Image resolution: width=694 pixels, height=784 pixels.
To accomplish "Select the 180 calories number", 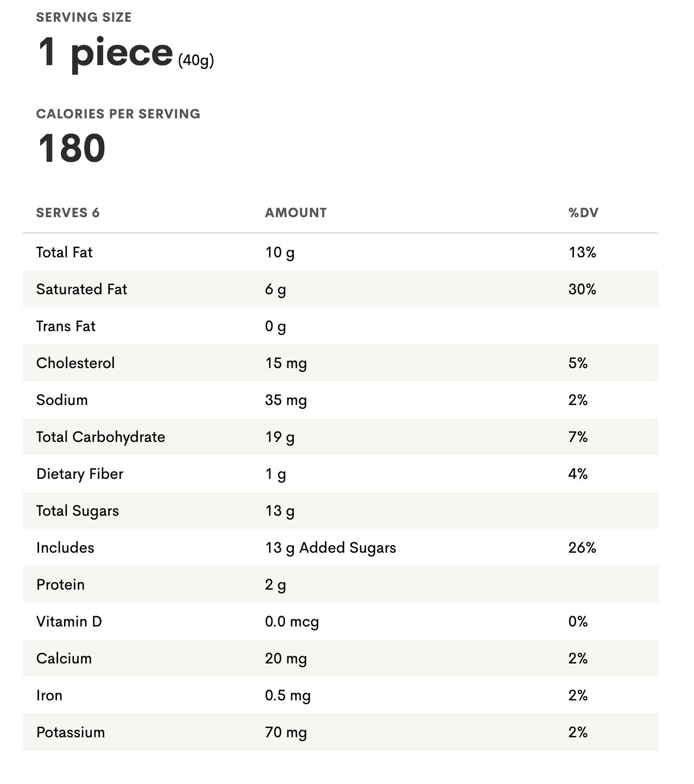I will tap(72, 148).
